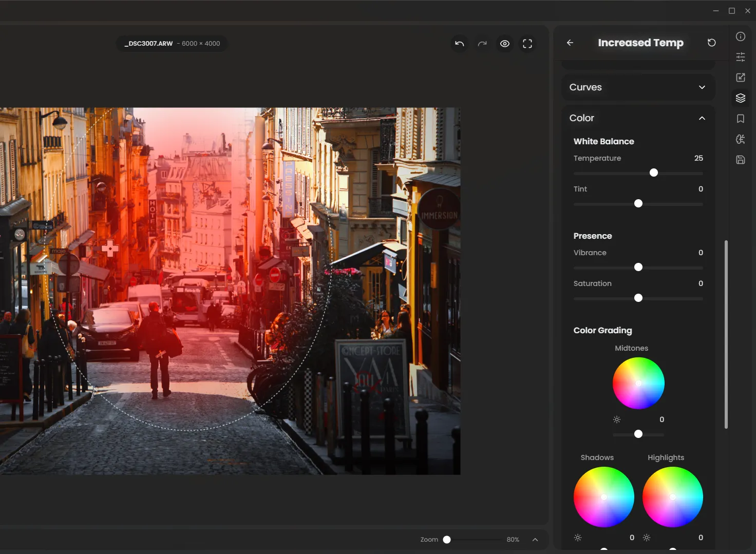Open the bookmark presets panel icon

click(740, 119)
